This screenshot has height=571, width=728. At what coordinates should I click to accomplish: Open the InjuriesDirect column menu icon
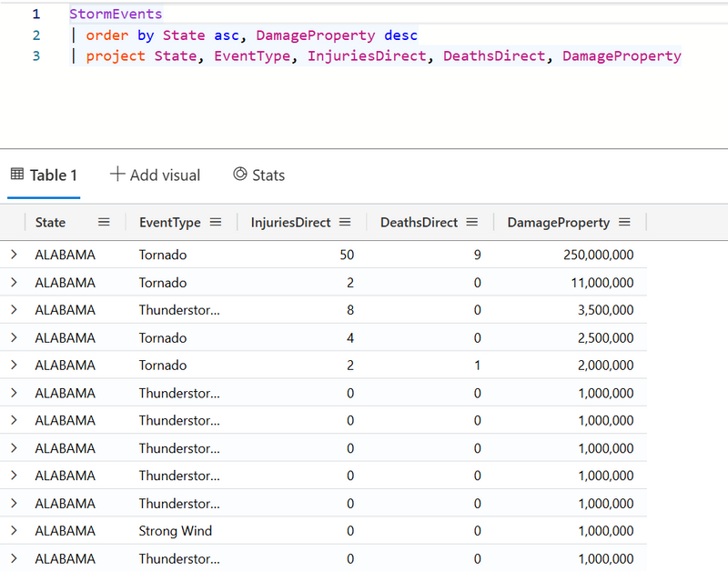345,222
